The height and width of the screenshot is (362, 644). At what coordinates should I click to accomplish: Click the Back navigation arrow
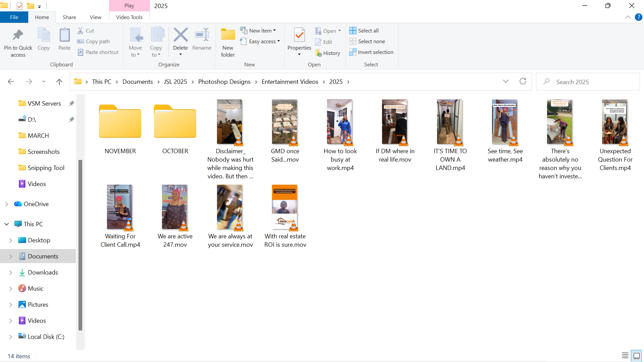(11, 81)
